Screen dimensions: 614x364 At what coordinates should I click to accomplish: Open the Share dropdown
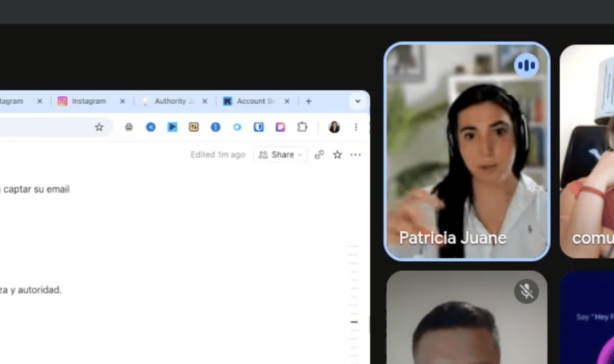coord(281,155)
